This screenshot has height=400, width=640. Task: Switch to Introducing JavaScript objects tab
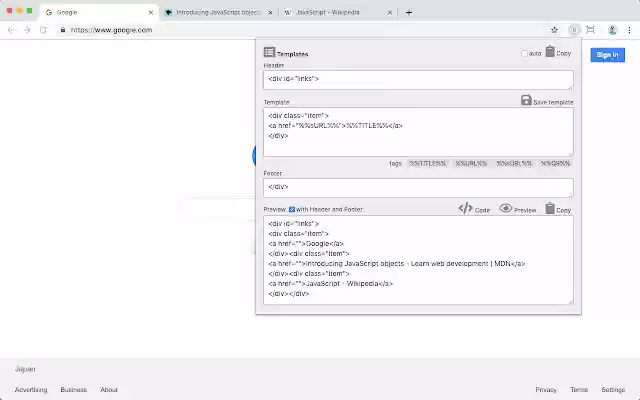click(x=219, y=12)
